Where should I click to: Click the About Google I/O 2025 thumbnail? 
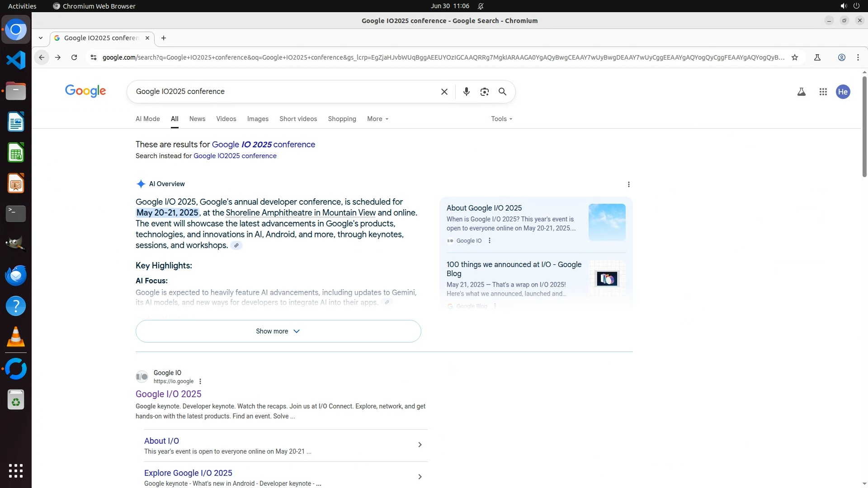click(x=607, y=222)
